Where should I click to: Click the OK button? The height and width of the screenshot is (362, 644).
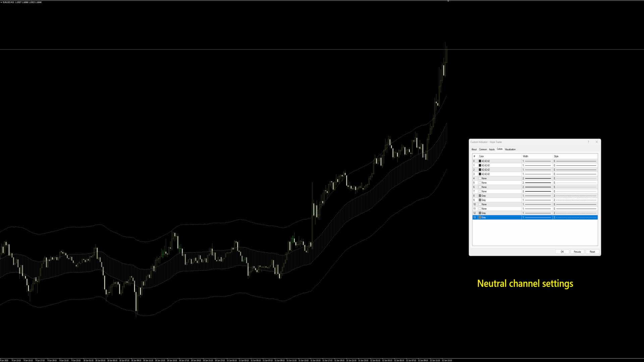click(562, 252)
